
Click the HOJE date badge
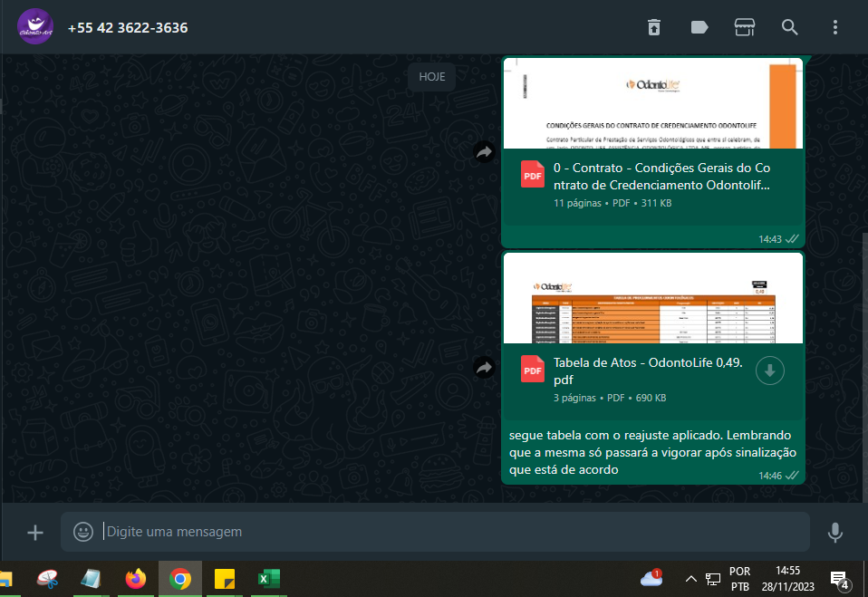[432, 77]
